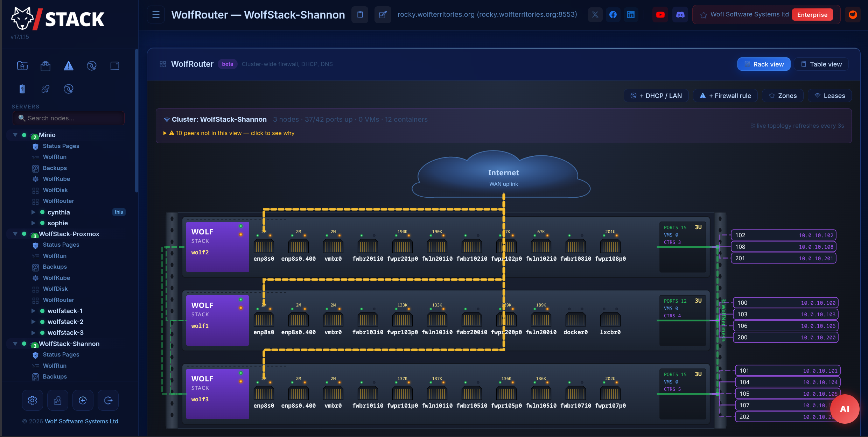Screen dimensions: 868x437
Task: Open the LinkedIn link icon
Action: pyautogui.click(x=631, y=15)
